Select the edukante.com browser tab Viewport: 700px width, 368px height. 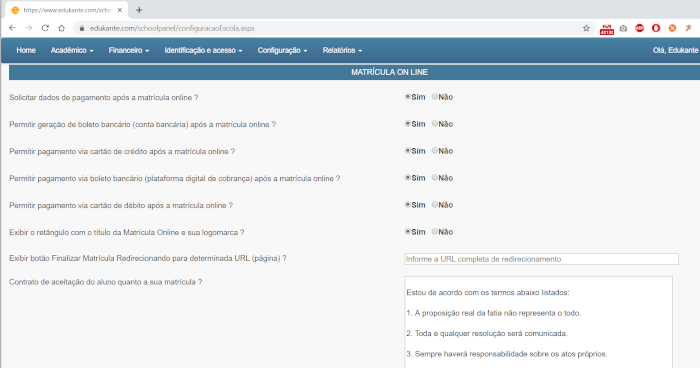[x=67, y=10]
